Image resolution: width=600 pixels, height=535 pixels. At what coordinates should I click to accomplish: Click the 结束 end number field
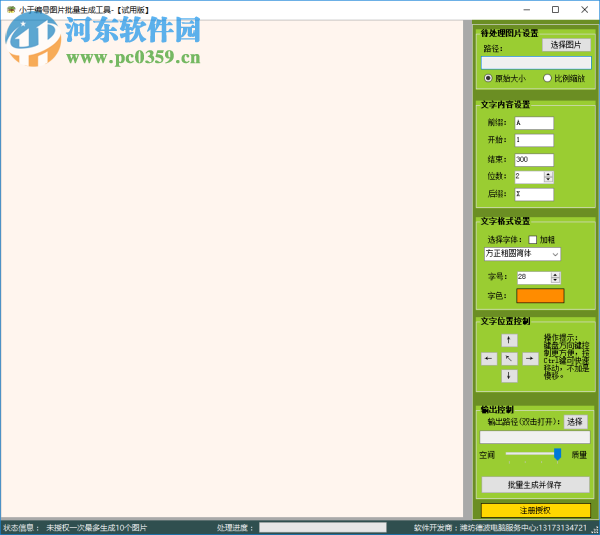534,160
